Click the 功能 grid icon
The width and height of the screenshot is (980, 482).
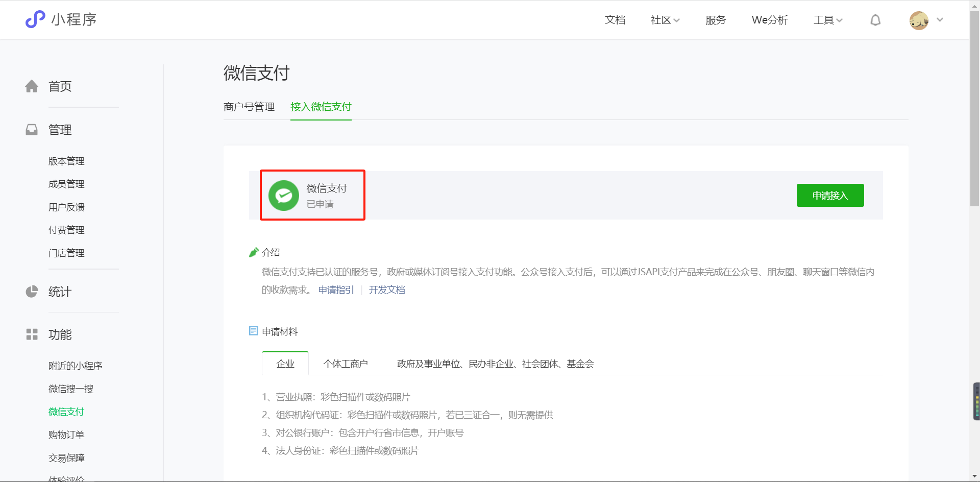32,334
